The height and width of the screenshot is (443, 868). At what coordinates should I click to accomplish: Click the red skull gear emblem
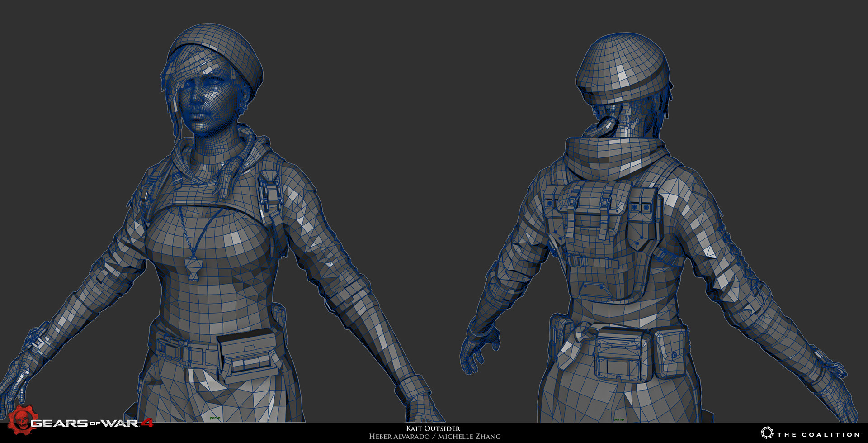(21, 419)
